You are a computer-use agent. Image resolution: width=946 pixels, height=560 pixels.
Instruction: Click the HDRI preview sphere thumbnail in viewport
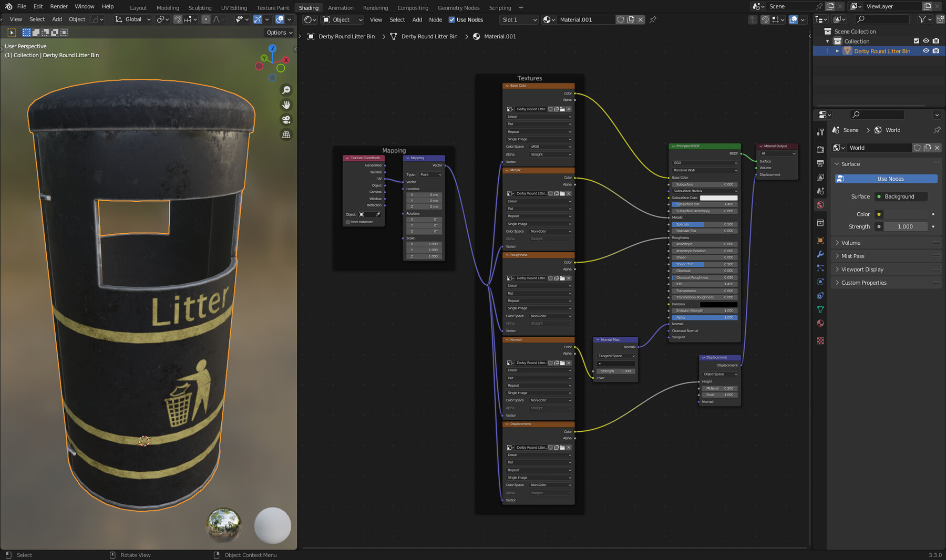point(223,525)
